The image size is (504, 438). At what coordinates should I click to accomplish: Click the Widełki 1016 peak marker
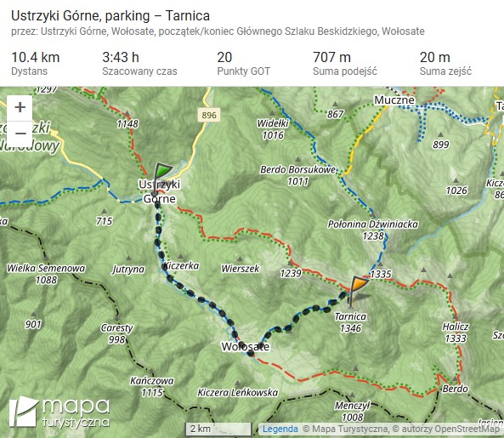click(x=272, y=113)
